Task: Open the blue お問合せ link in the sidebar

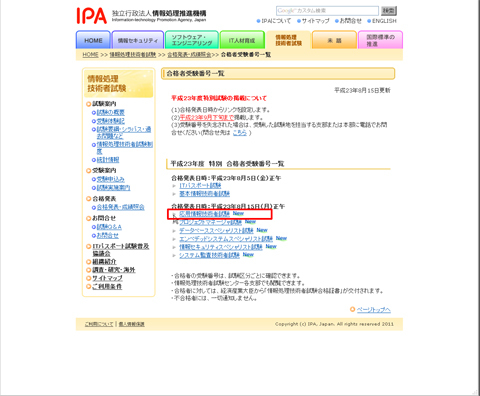Action: pos(107,235)
